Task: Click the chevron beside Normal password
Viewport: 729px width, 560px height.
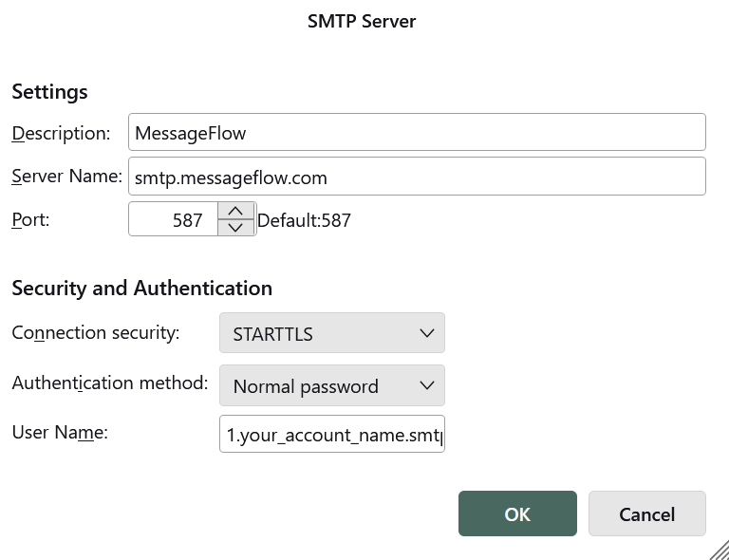Action: (x=426, y=386)
